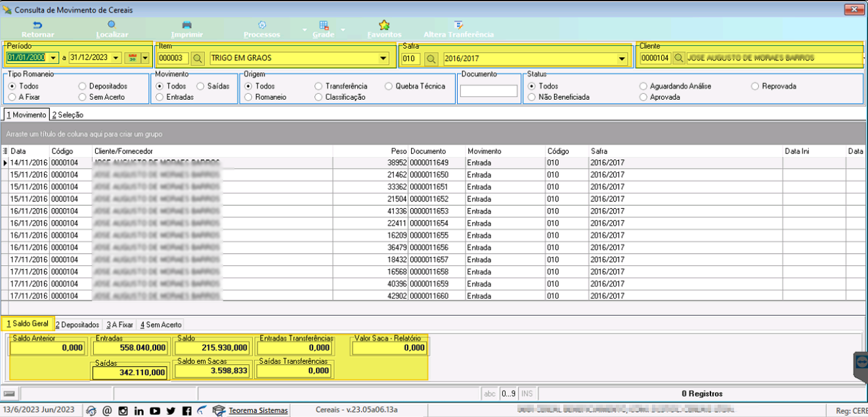Switch to the 2 Seleção tab
868x417 pixels.
68,115
